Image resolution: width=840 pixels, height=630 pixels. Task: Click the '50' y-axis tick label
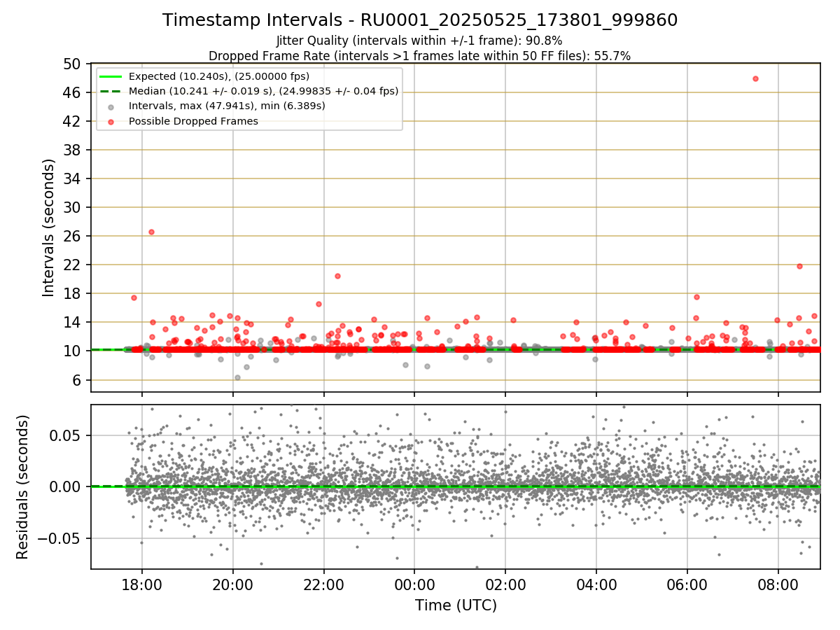coord(72,64)
